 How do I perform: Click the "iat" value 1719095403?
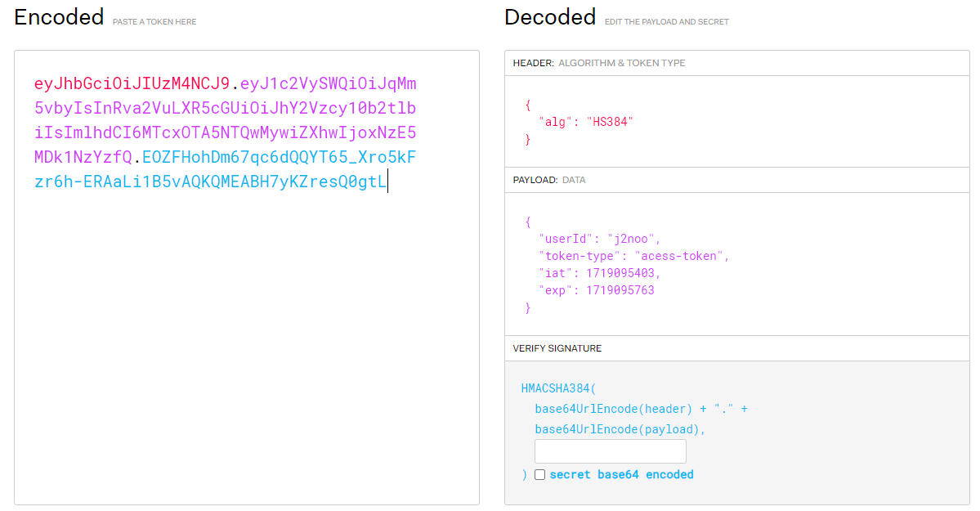coord(620,273)
